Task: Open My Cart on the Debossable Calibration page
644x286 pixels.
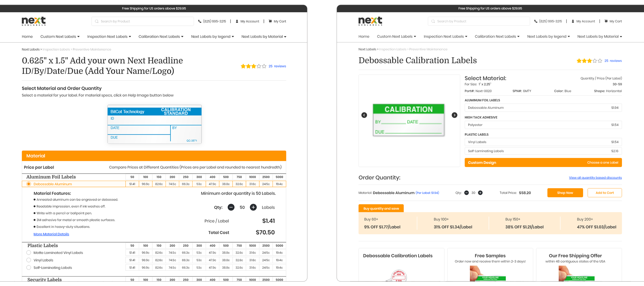Action: [x=613, y=21]
